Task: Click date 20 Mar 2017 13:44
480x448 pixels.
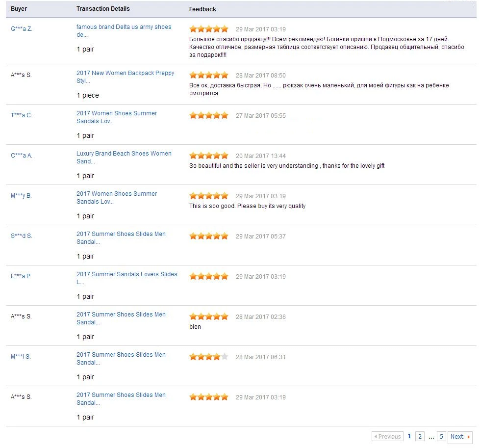Action: (261, 156)
